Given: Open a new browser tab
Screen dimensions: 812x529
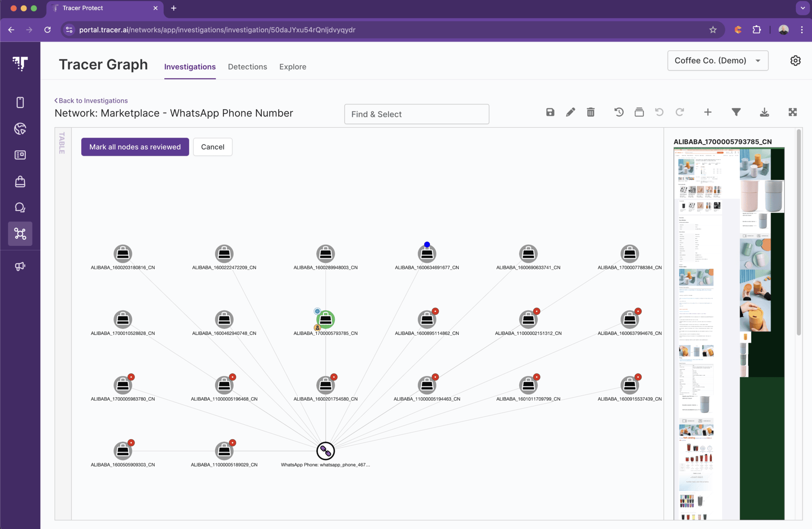Looking at the screenshot, I should (174, 8).
